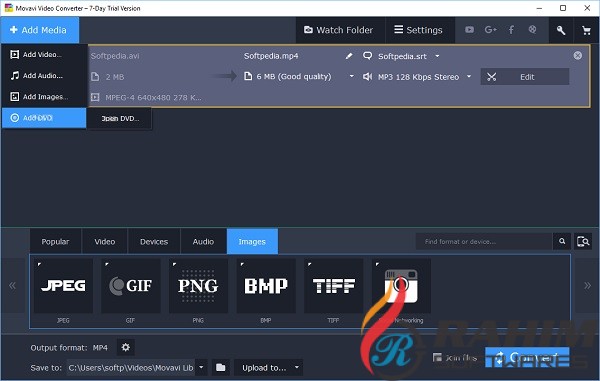Remove the Softpedia.avi file with X icon
This screenshot has width=600, height=381.
(578, 56)
